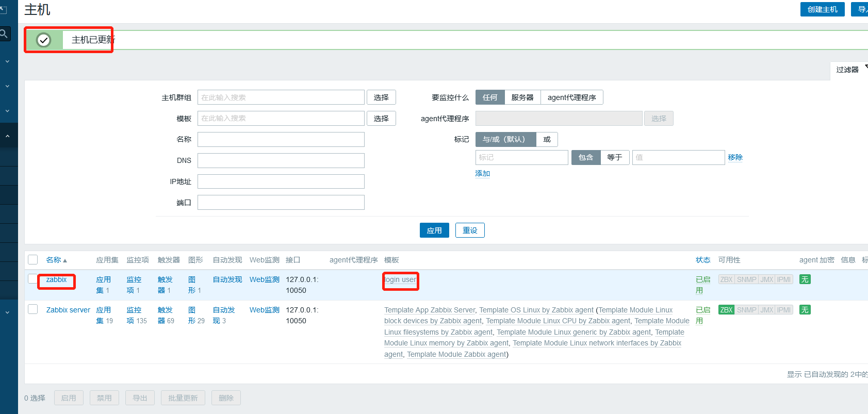
Task: Click 无 encryption badge of zabbix host
Action: (x=805, y=279)
